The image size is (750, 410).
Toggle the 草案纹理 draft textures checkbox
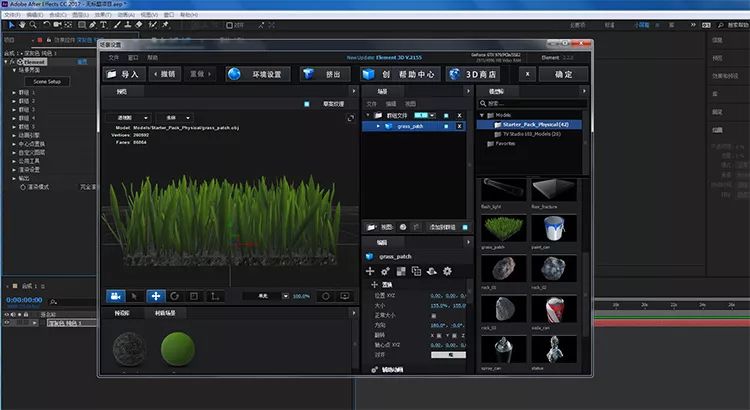click(x=305, y=104)
